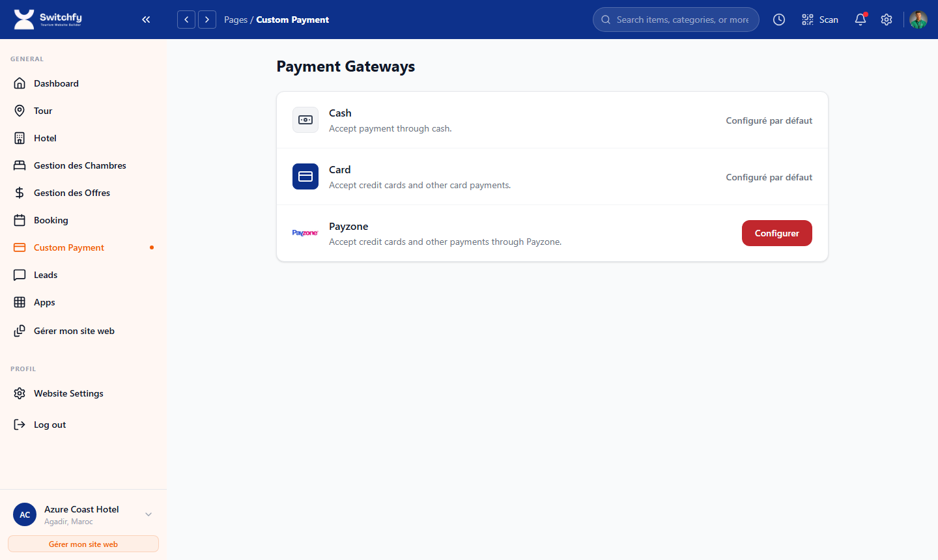Screen dimensions: 938x560
Task: Open the settings gear in the top bar
Action: click(x=887, y=20)
